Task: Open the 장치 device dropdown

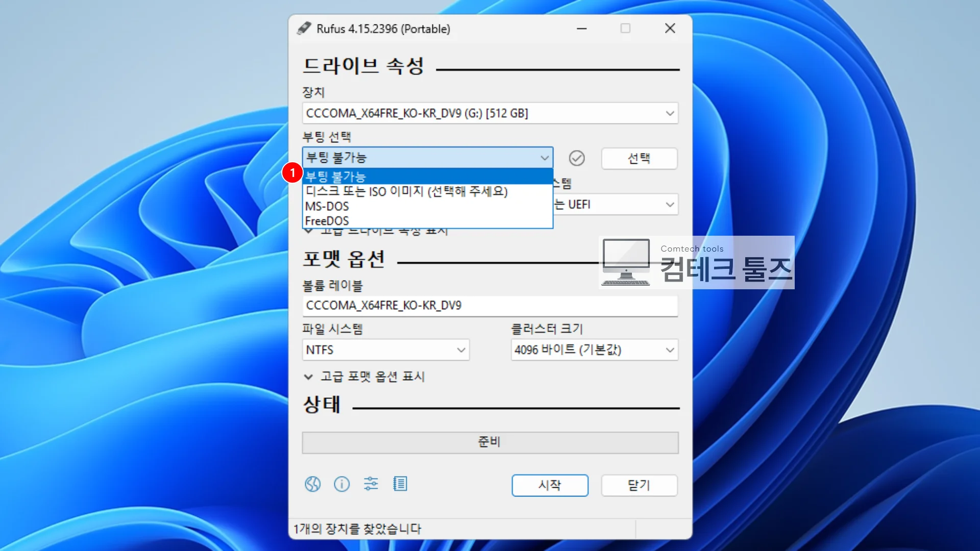Action: tap(490, 113)
